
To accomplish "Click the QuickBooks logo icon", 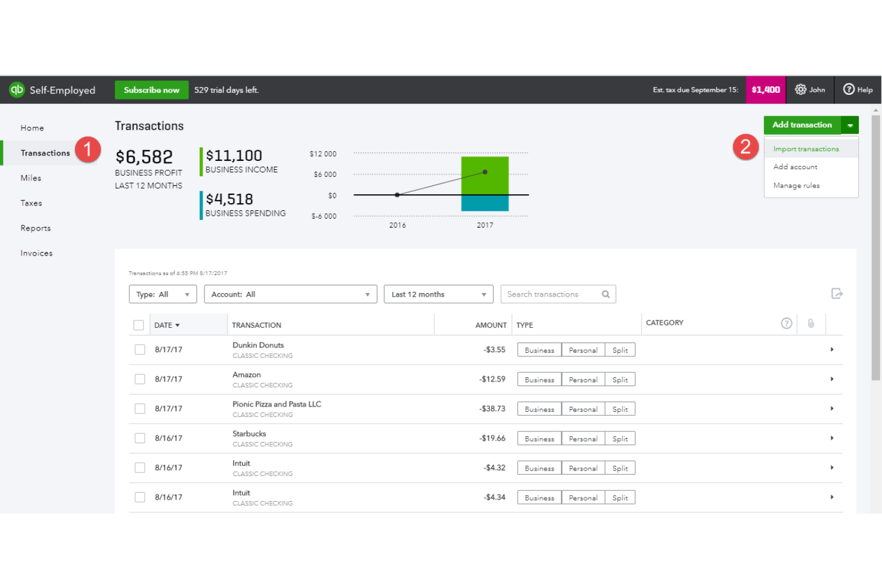I will pos(17,89).
